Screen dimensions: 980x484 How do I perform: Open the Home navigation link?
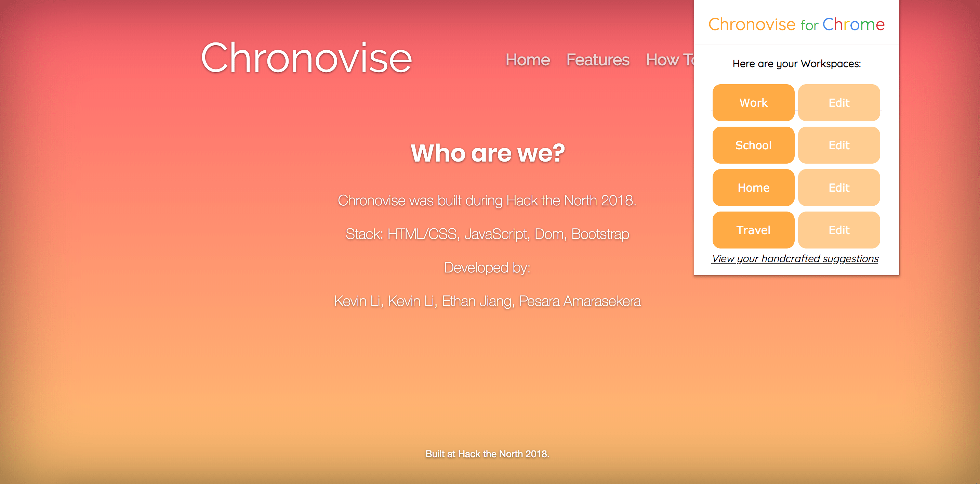[528, 60]
